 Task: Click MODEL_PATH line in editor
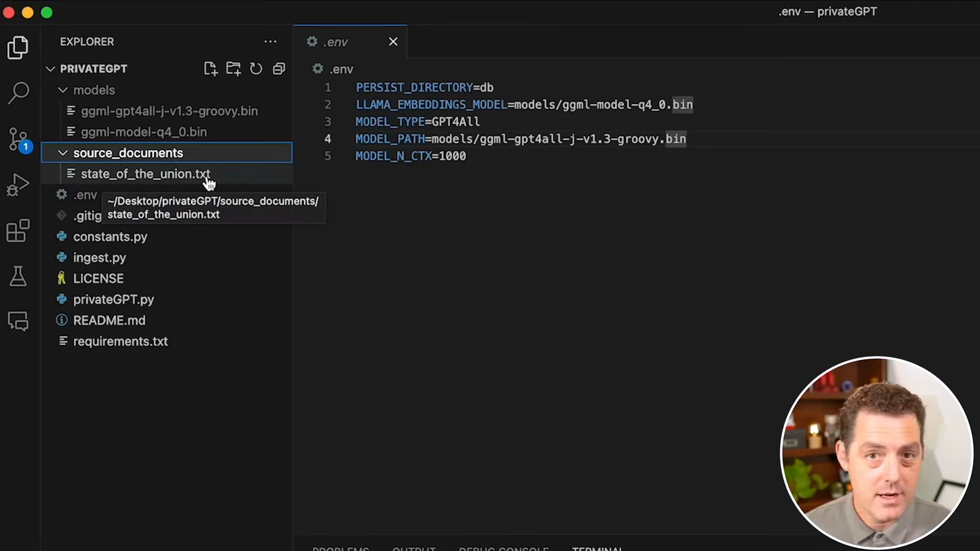click(x=521, y=139)
